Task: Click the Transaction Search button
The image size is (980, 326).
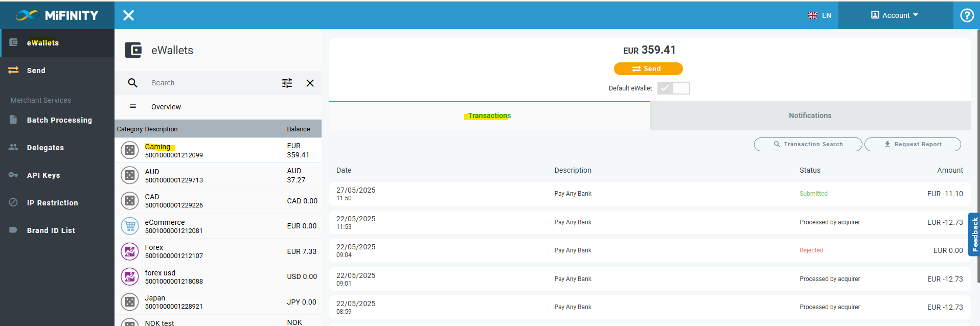Action: [808, 144]
